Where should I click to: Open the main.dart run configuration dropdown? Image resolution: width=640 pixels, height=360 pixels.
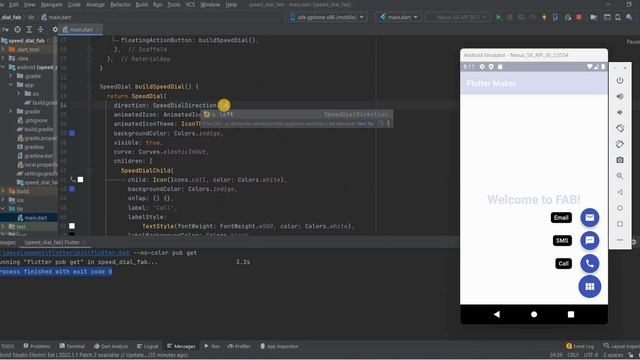[399, 17]
